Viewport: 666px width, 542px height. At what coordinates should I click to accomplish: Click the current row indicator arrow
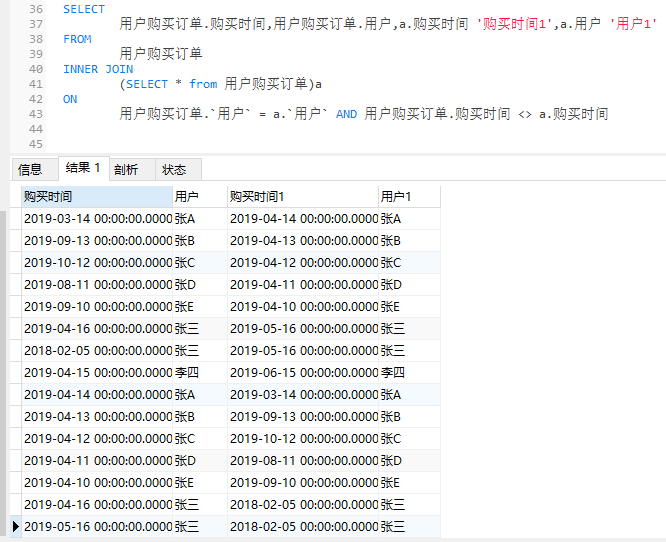(x=15, y=526)
